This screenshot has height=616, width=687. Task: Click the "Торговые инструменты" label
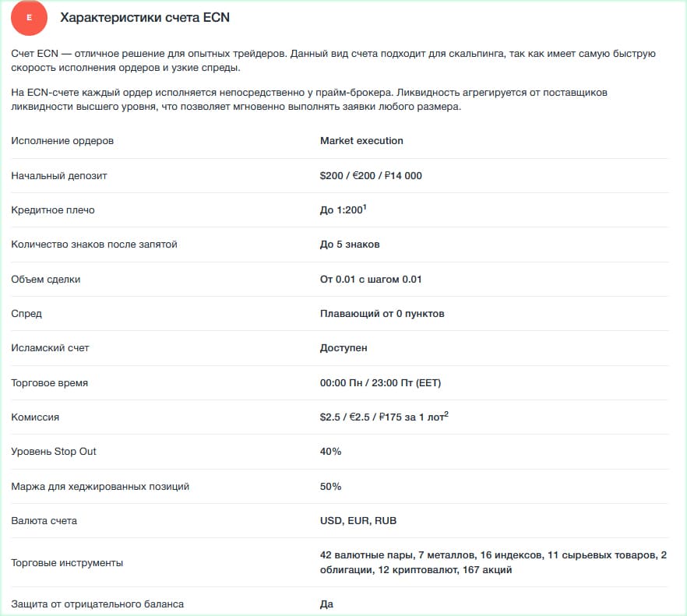click(x=67, y=563)
